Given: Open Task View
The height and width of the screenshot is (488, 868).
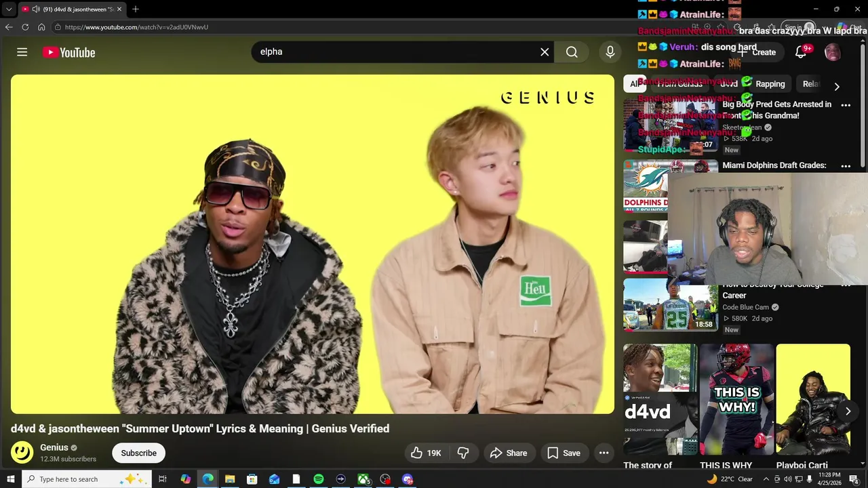Looking at the screenshot, I should 163,479.
